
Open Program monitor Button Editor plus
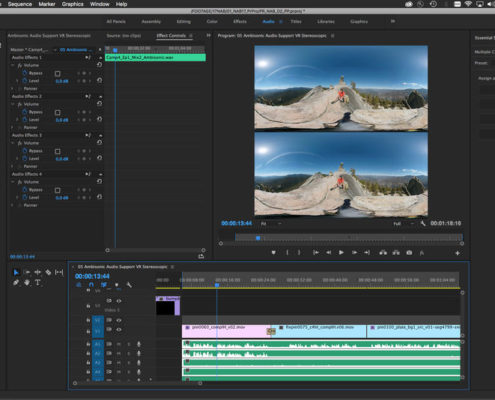tap(457, 253)
